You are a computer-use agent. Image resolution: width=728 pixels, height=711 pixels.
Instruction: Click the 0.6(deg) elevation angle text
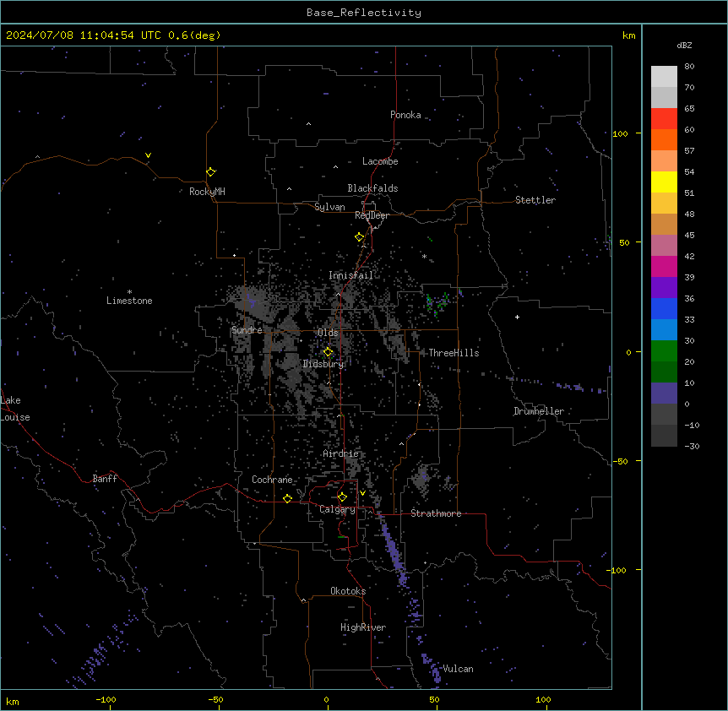[194, 35]
